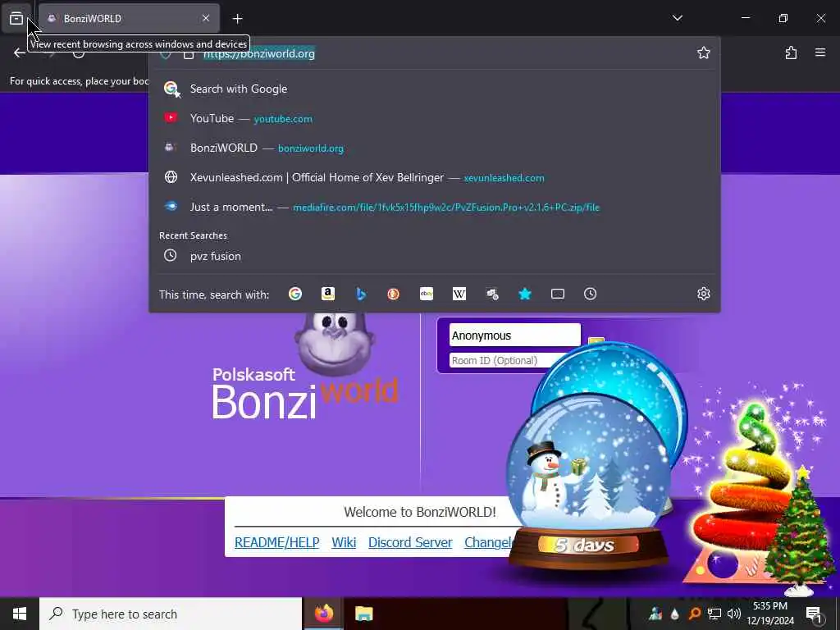Search this time with Google icon

[x=295, y=294]
